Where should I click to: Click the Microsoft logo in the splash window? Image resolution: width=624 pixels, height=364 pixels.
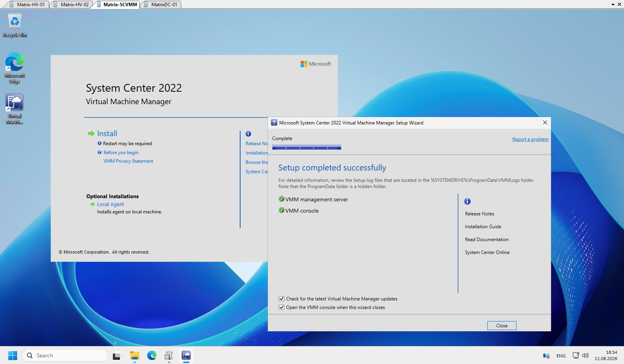coord(316,64)
